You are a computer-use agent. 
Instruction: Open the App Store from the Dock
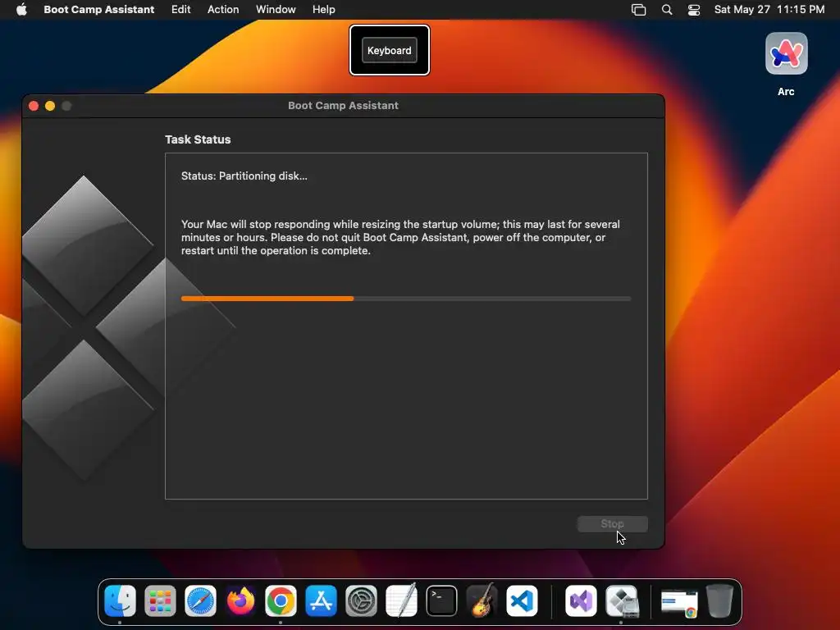321,601
